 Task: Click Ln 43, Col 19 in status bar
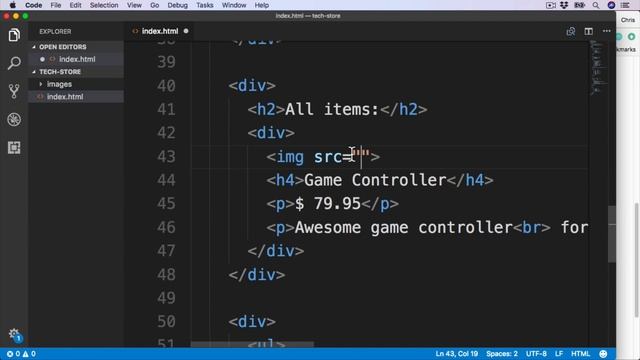(x=456, y=354)
